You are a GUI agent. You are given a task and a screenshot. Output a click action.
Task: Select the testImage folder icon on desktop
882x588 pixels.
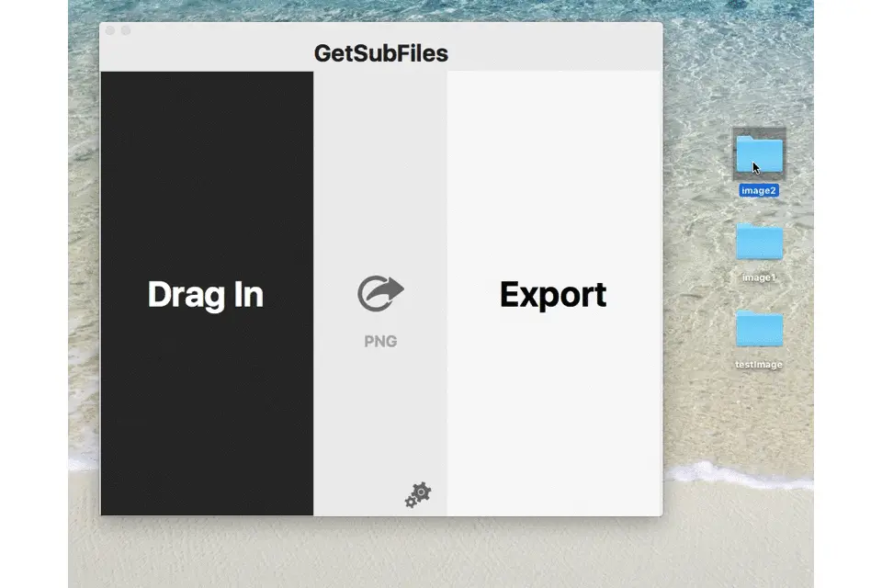(759, 329)
